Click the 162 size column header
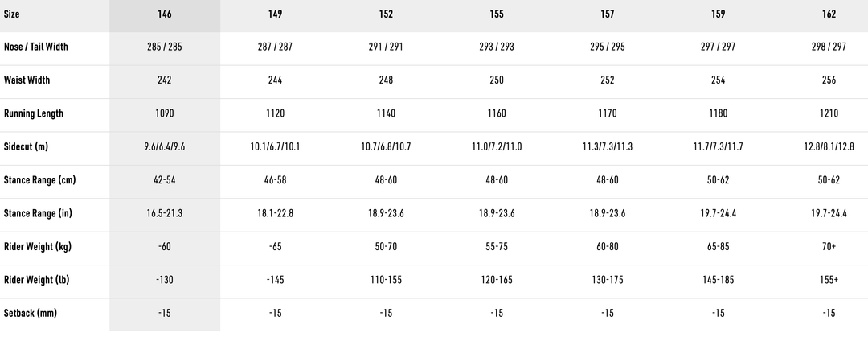Screen dimensions: 868x337 829,14
